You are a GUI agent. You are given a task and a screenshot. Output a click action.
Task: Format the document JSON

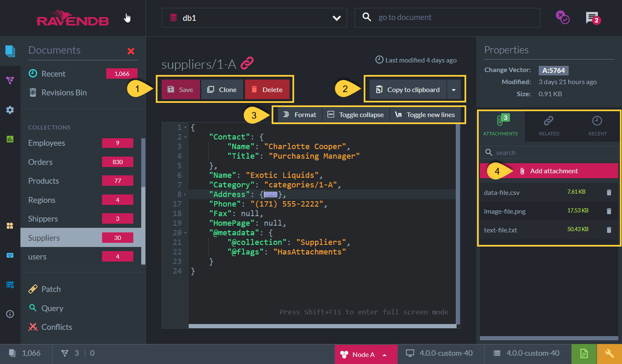pos(300,115)
